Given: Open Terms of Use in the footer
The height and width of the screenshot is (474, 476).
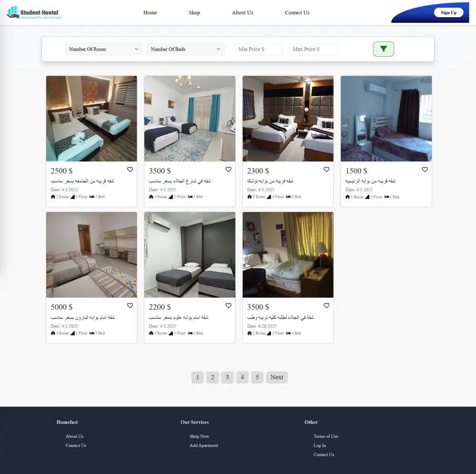Looking at the screenshot, I should pyautogui.click(x=326, y=436).
